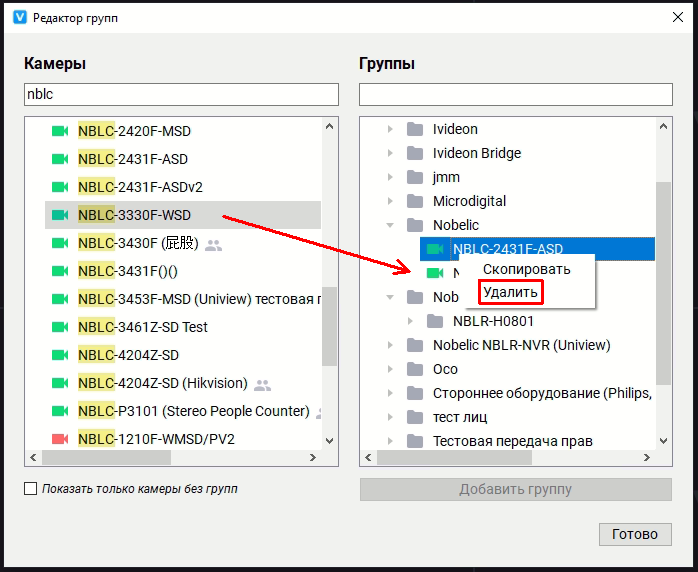Click groups list scroll up arrow
Screen dimensions: 698x572
point(663,126)
